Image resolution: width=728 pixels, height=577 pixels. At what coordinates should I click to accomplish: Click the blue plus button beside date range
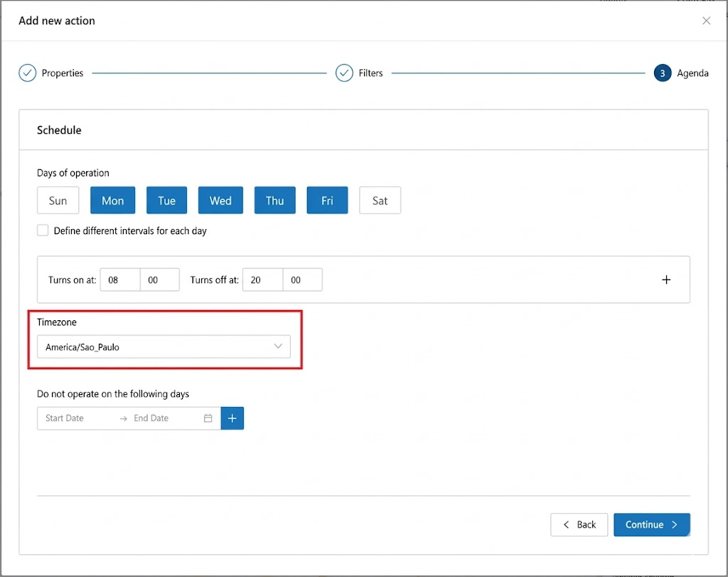[x=232, y=418]
